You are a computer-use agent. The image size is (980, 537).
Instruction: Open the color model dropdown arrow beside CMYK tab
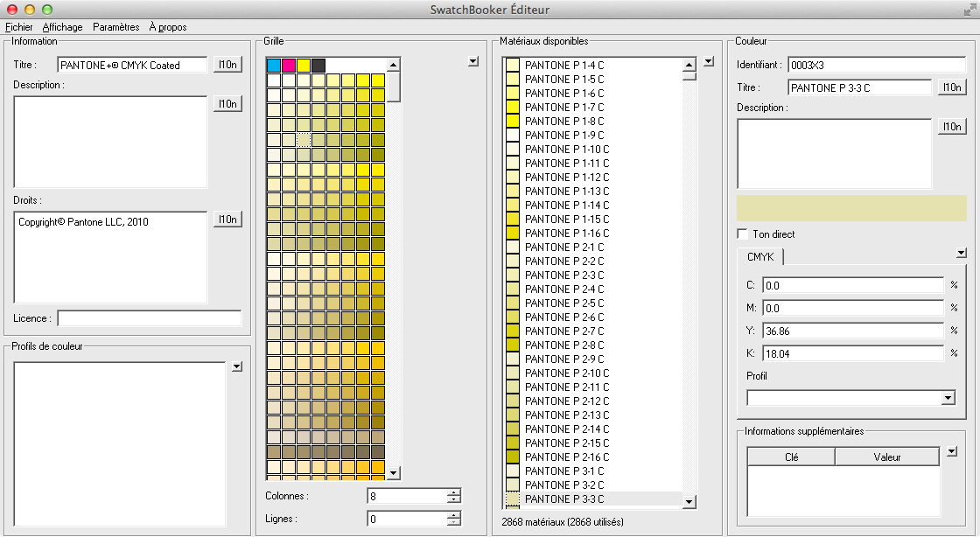(x=962, y=253)
